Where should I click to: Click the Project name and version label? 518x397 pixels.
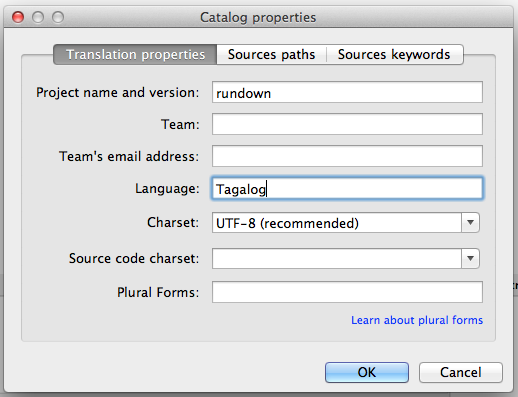tap(117, 92)
